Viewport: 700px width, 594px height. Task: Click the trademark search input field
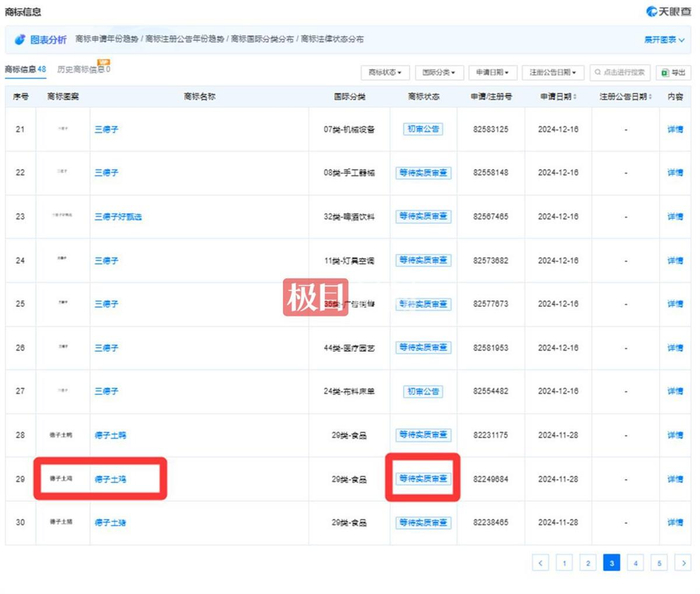[x=620, y=72]
